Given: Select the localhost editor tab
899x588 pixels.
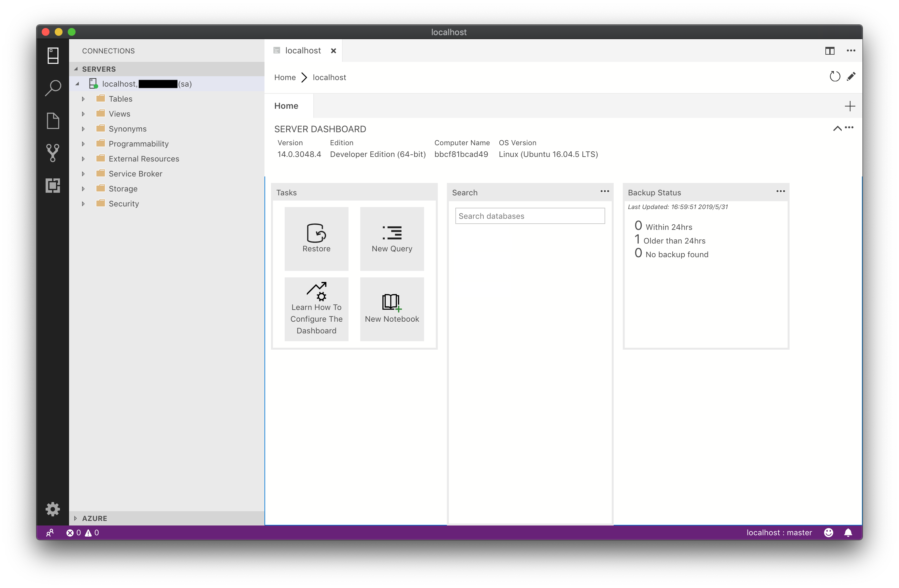Looking at the screenshot, I should coord(303,50).
